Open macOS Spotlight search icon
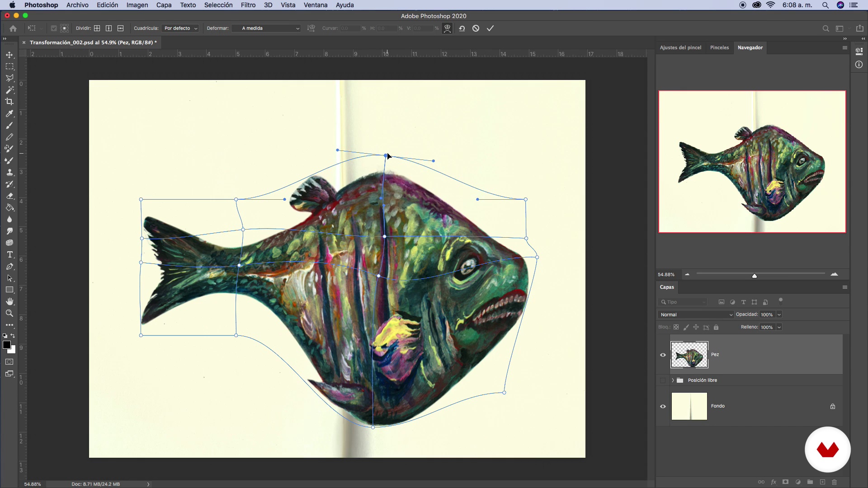 [x=826, y=5]
